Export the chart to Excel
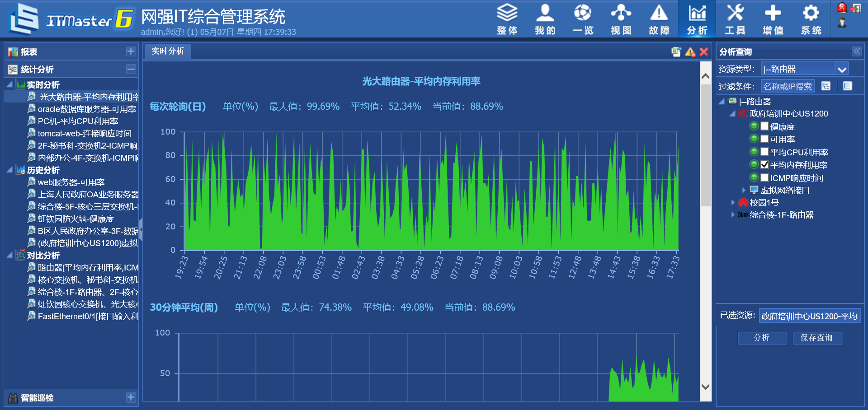This screenshot has width=868, height=410. click(676, 52)
